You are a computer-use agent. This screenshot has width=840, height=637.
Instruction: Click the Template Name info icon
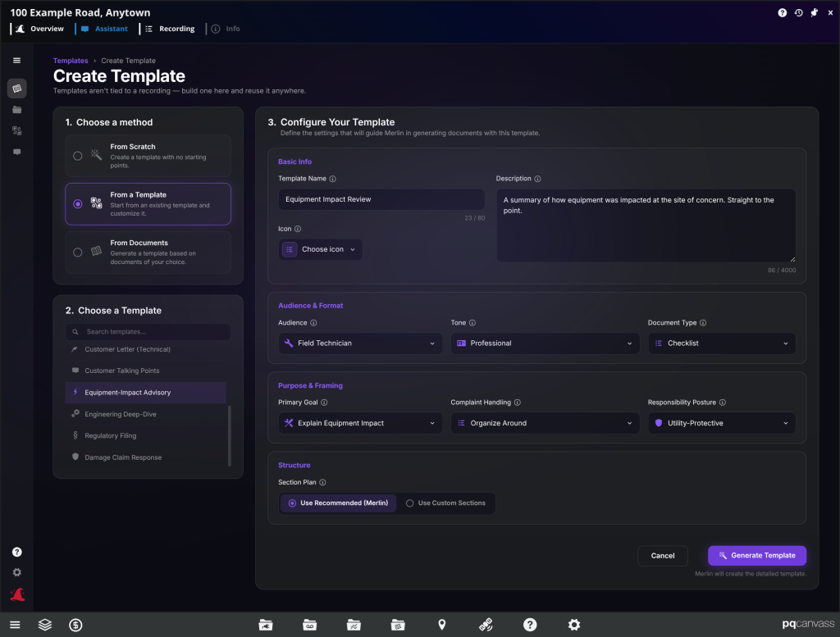[333, 179]
